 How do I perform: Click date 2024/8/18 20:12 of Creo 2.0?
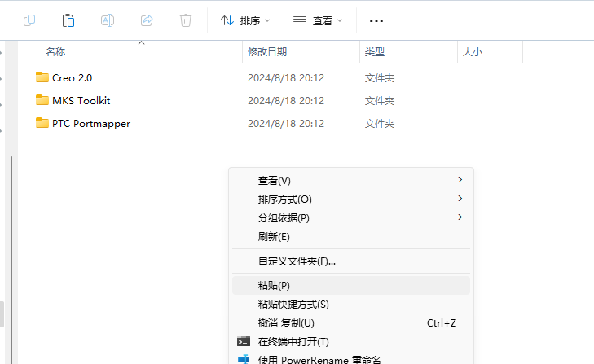click(x=286, y=78)
